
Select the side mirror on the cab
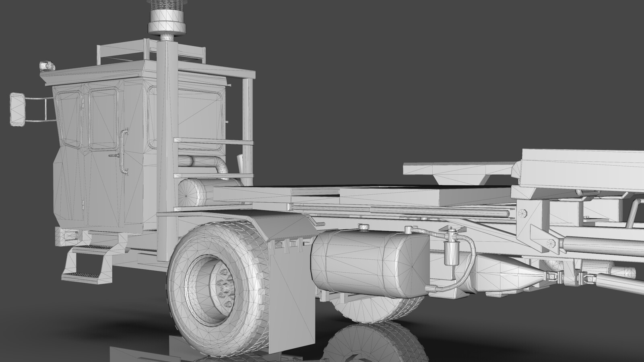pos(17,109)
